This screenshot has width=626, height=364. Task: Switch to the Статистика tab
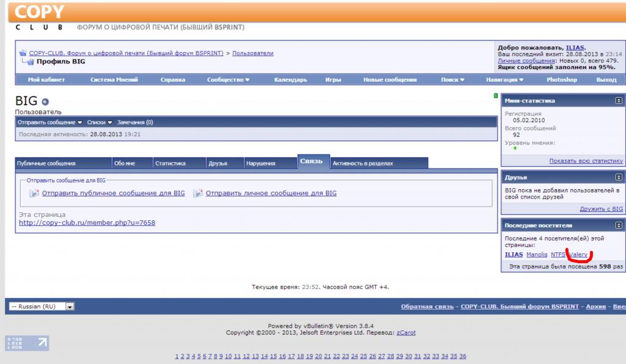(x=170, y=163)
